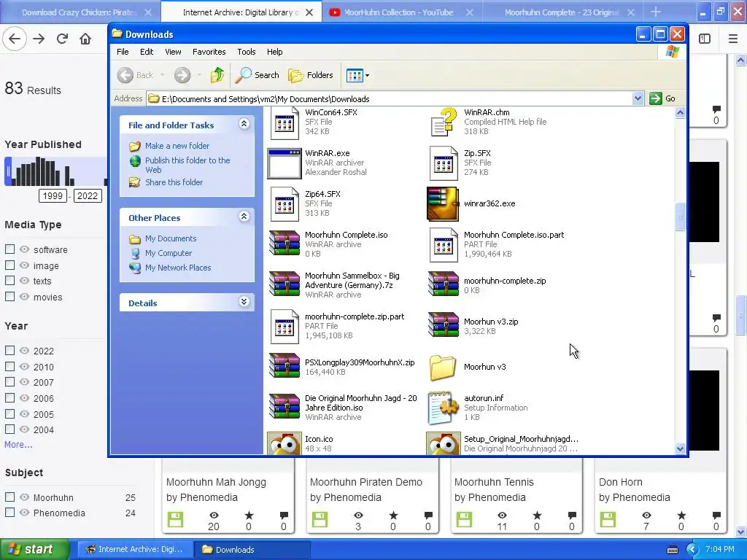747x560 pixels.
Task: Click the Explorer Forward arrow button
Action: pyautogui.click(x=182, y=75)
